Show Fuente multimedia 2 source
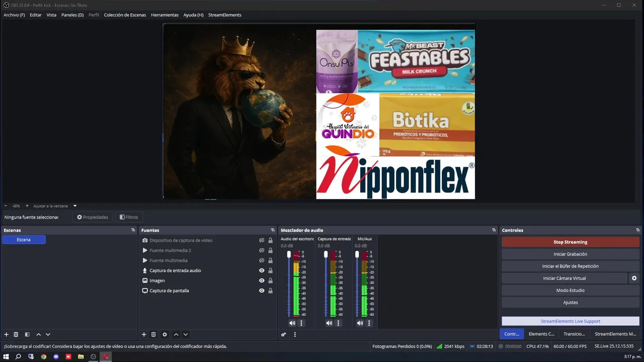The image size is (644, 362). tap(262, 250)
